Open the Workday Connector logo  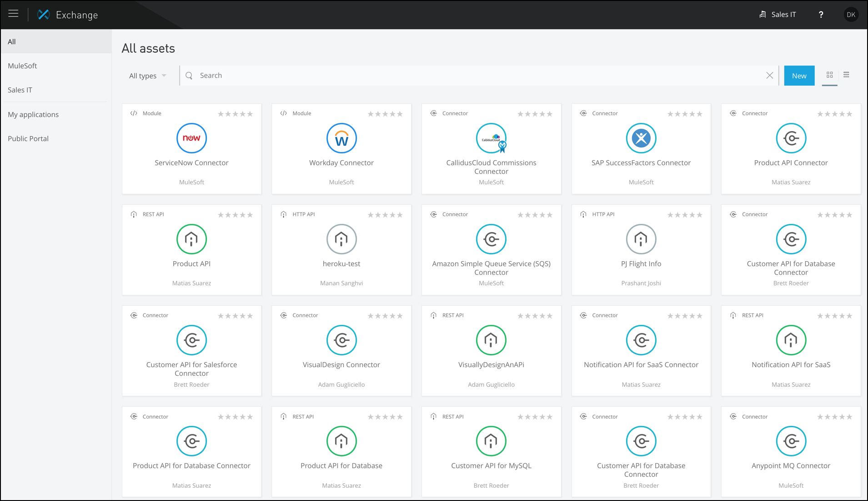pyautogui.click(x=341, y=138)
